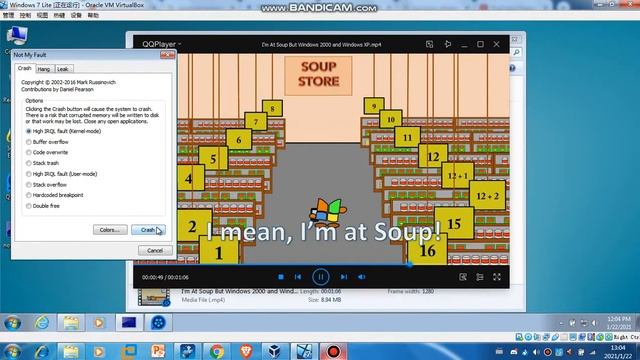Click Bandicam record icon on host taskbar
This screenshot has height=360, width=640.
pyautogui.click(x=333, y=351)
